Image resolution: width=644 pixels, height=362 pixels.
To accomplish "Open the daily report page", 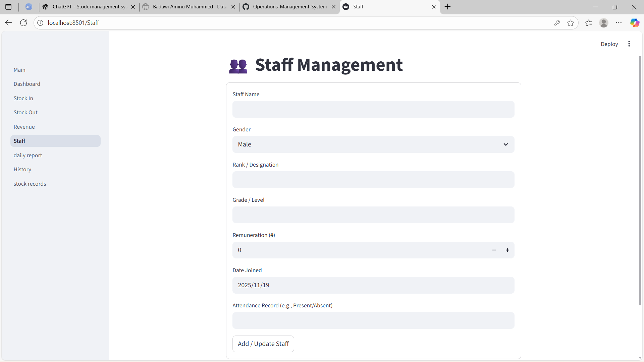I will click(x=28, y=155).
